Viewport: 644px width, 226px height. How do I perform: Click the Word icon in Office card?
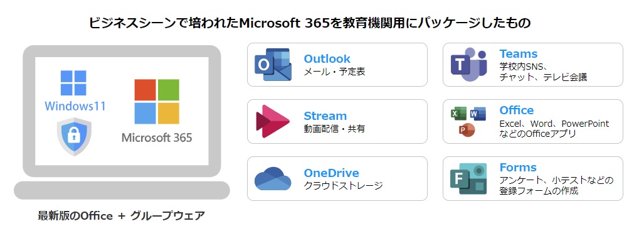(x=478, y=114)
